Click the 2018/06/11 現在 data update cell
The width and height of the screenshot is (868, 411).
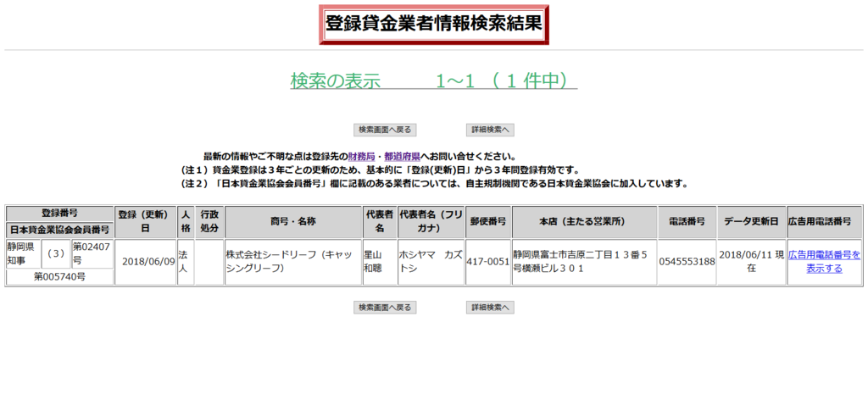751,262
